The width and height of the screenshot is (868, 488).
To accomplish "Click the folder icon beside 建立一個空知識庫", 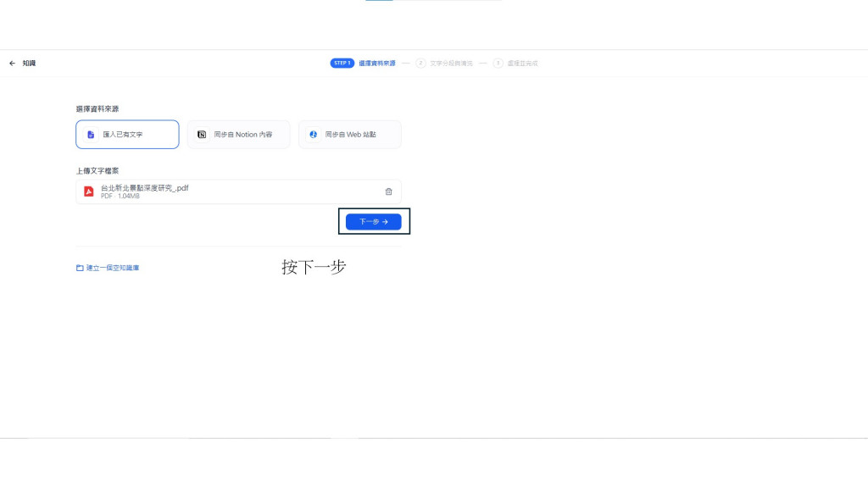I will (x=80, y=268).
